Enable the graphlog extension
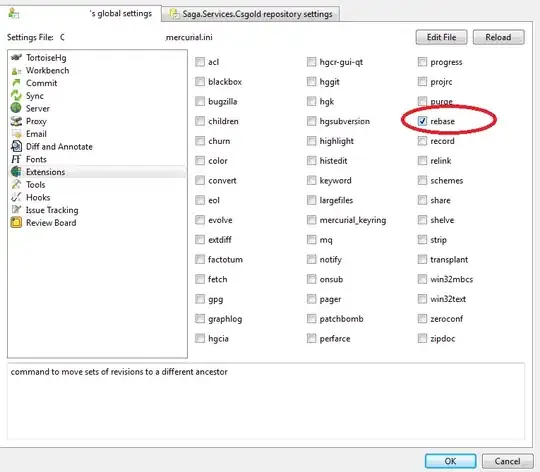 [x=200, y=319]
